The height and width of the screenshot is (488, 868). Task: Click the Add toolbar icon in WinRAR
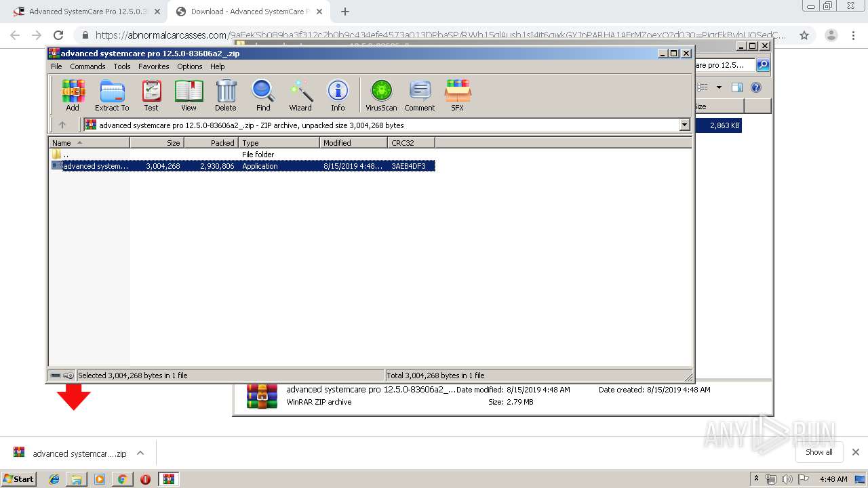click(73, 95)
